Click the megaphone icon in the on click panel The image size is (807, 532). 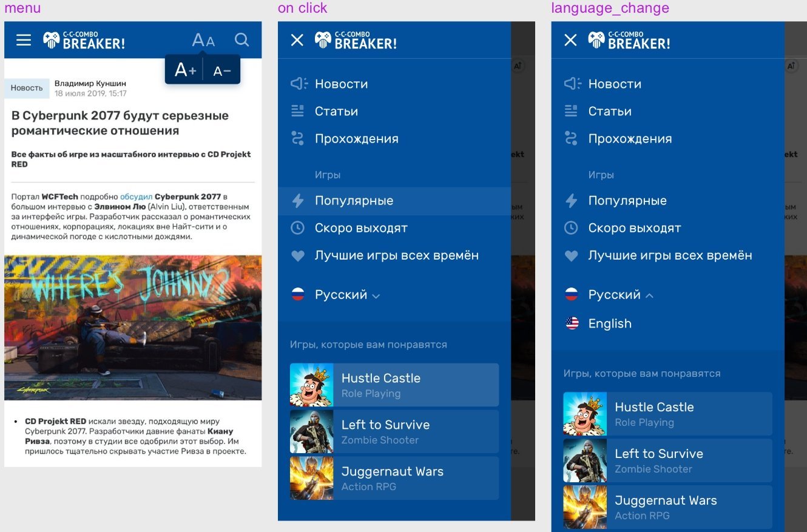coord(299,84)
